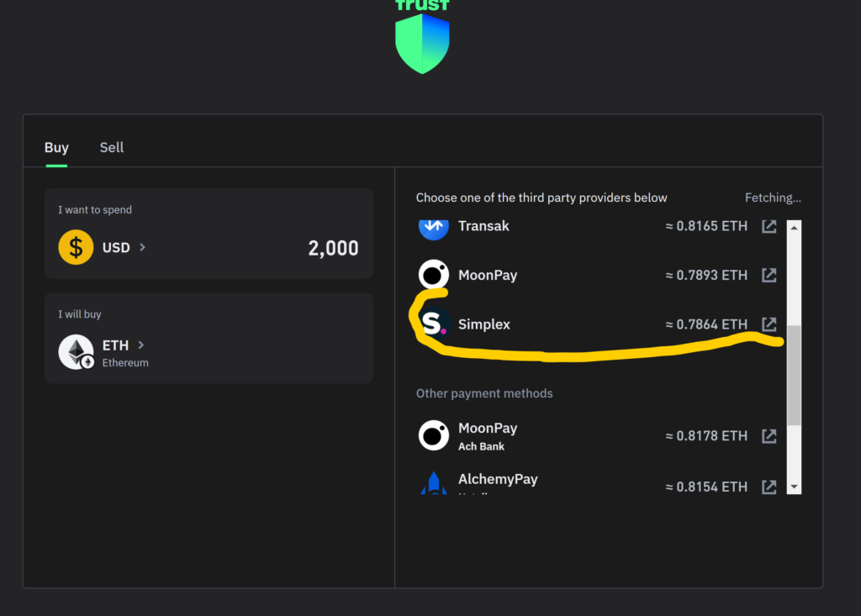Open the USD currency selector chevron

(142, 247)
